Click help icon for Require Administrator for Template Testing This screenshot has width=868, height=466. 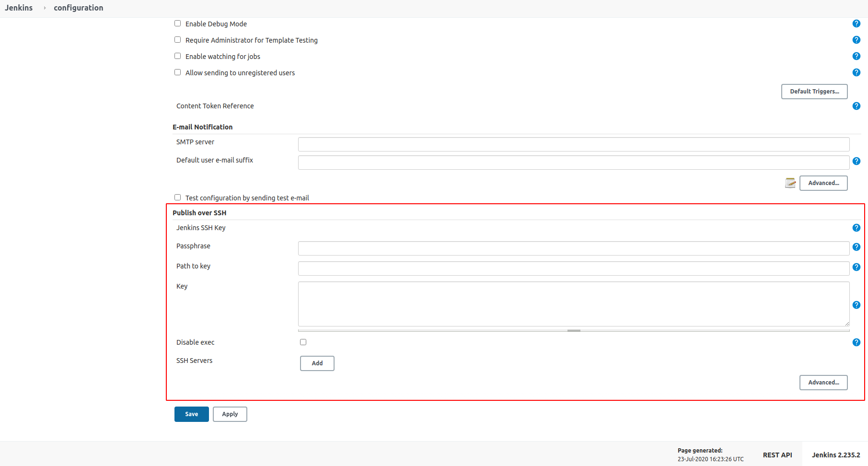pos(856,40)
